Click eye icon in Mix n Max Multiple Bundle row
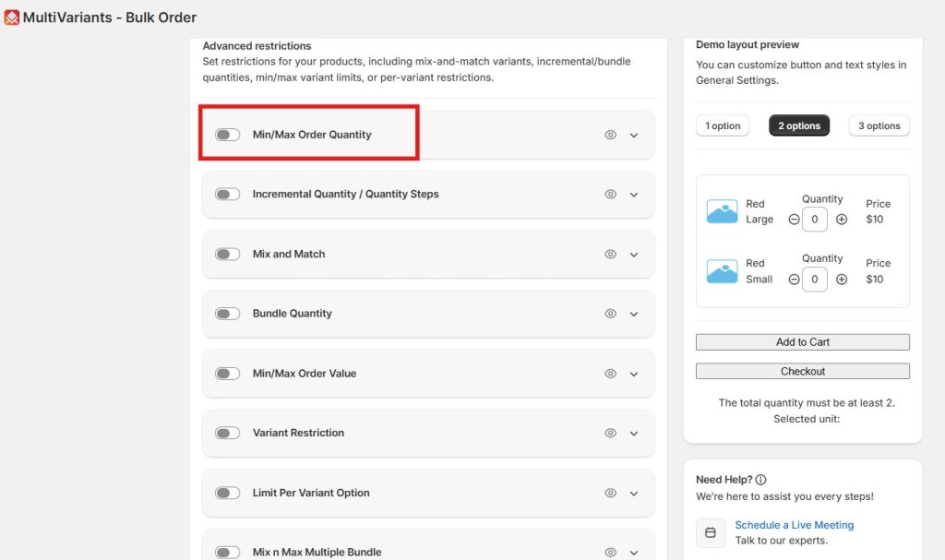This screenshot has width=945, height=560. point(611,553)
